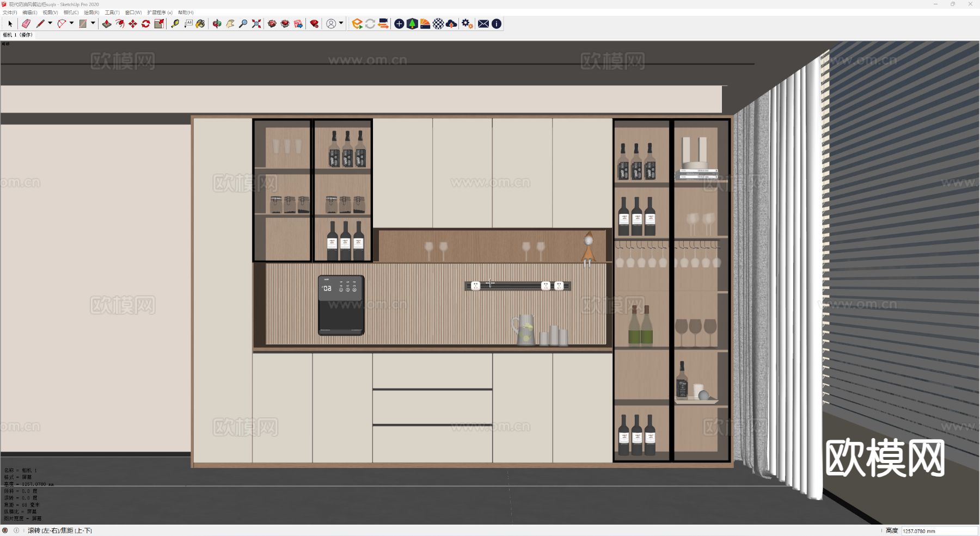The height and width of the screenshot is (536, 980).
Task: Click the Orbit tool
Action: click(217, 24)
